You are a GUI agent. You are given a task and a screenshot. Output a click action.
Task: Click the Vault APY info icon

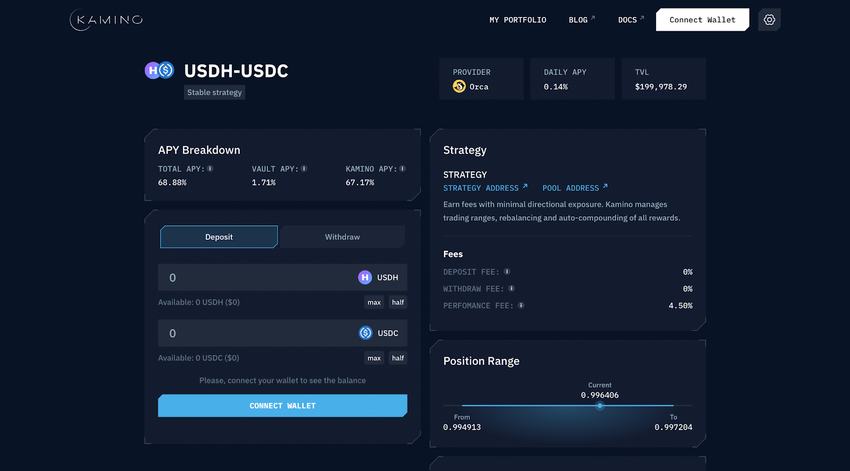pyautogui.click(x=304, y=169)
